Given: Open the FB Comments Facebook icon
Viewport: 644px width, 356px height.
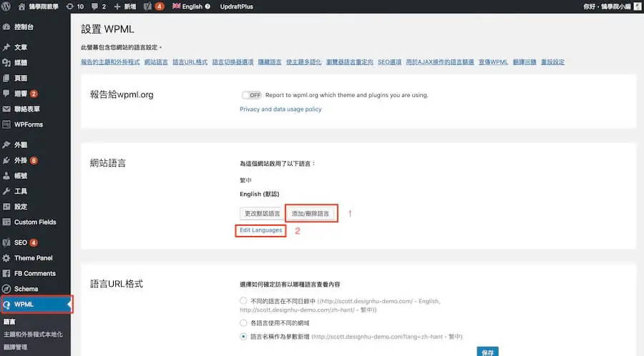Looking at the screenshot, I should pos(6,274).
